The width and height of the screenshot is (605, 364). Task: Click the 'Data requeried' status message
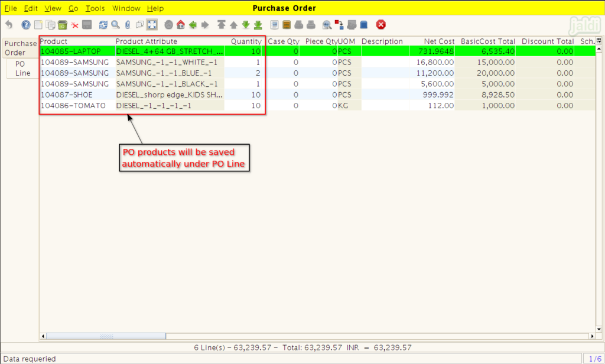coord(30,359)
